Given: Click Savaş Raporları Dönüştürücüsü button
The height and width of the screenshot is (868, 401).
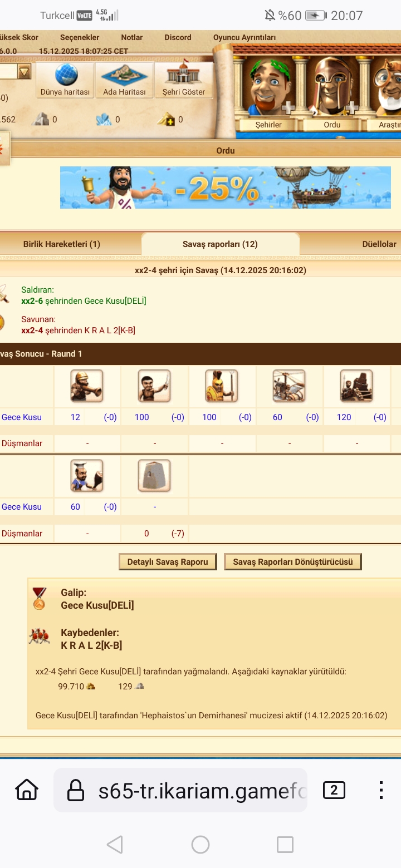Looking at the screenshot, I should point(293,562).
